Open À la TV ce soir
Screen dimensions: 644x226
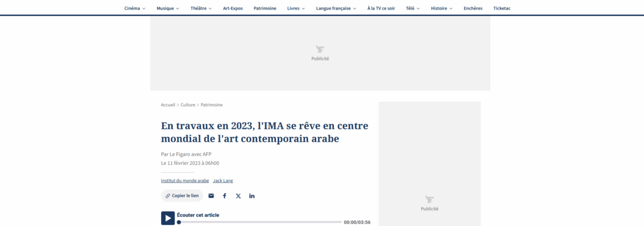[x=381, y=8]
